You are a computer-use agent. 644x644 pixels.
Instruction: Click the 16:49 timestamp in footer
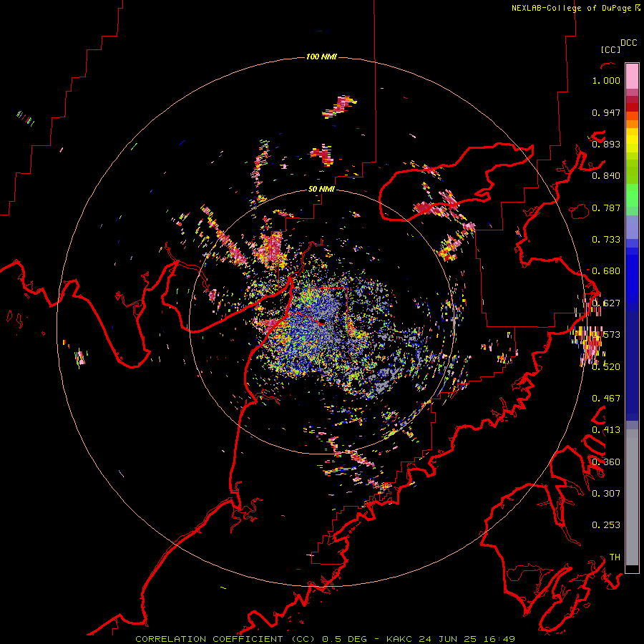coord(499,639)
